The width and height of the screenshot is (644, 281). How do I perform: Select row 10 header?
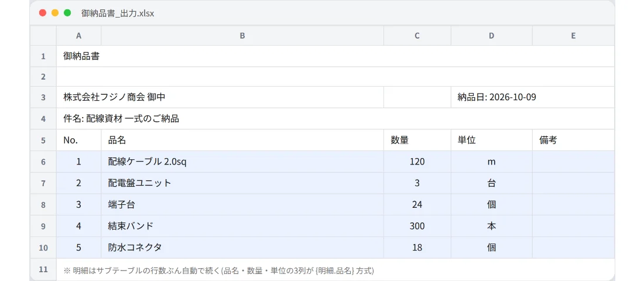pos(43,248)
